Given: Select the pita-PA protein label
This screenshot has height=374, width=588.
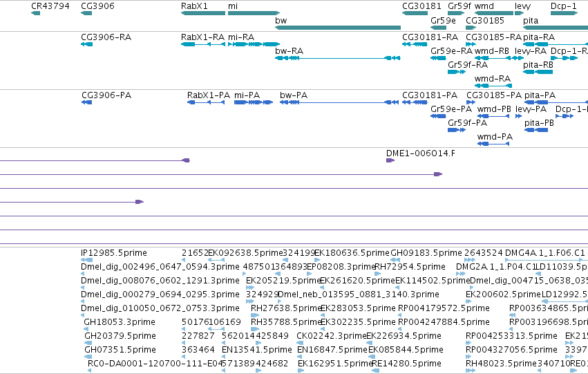Looking at the screenshot, I should click(x=540, y=95).
